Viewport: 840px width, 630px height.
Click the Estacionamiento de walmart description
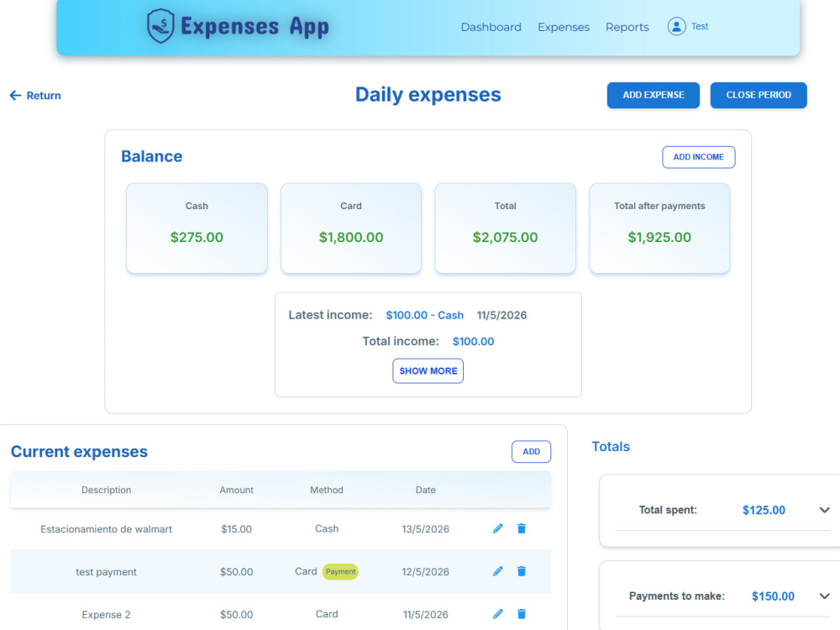click(x=106, y=529)
